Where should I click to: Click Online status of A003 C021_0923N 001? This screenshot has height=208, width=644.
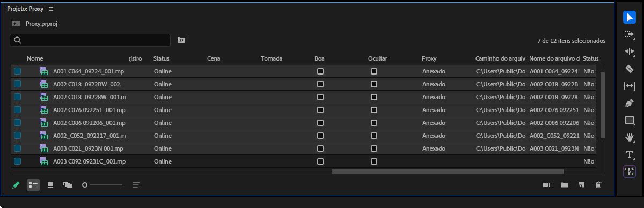pos(163,148)
